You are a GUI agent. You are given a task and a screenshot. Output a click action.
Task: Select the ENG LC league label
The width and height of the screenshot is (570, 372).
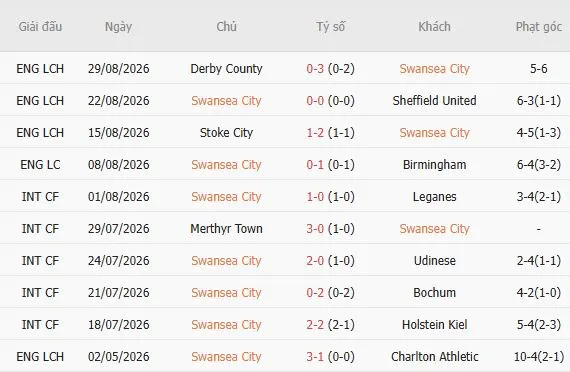(40, 165)
